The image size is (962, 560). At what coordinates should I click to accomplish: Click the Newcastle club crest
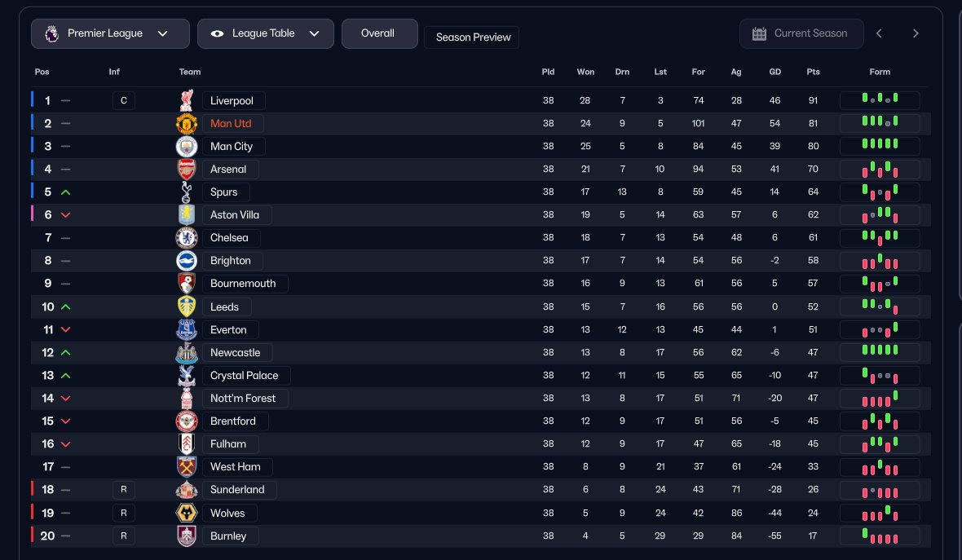tap(188, 353)
